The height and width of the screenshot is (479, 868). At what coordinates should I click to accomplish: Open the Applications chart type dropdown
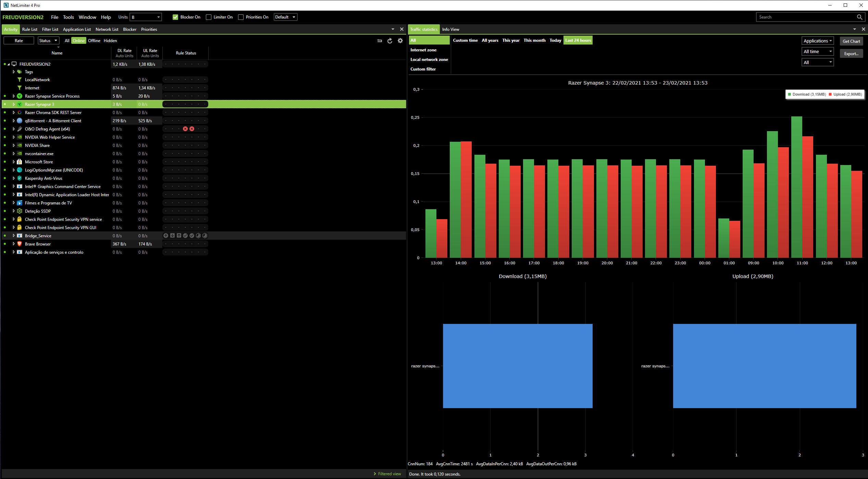pyautogui.click(x=817, y=41)
